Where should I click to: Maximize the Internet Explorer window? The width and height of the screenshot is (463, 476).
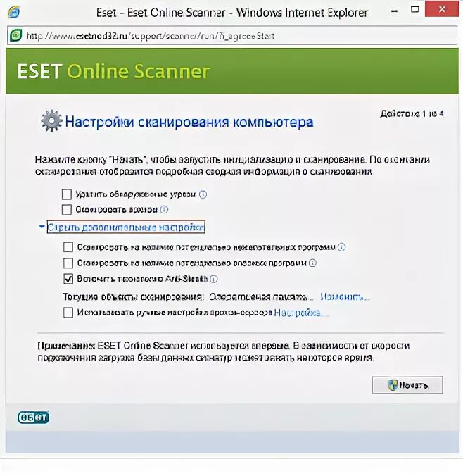(x=414, y=9)
